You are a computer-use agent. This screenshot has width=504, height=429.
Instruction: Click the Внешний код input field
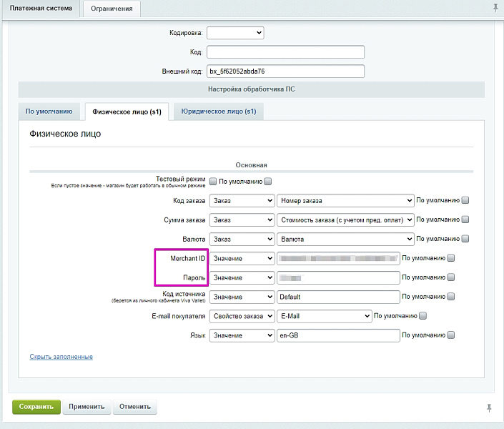tap(285, 71)
